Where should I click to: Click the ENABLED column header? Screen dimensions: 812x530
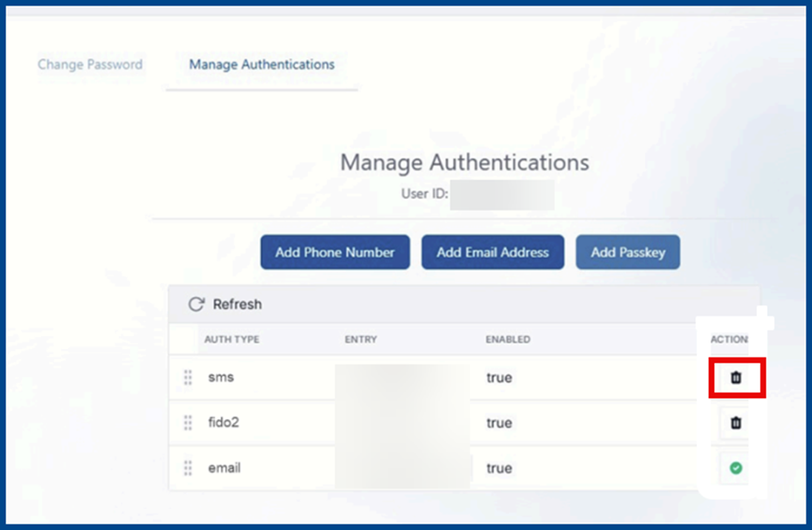tap(507, 339)
